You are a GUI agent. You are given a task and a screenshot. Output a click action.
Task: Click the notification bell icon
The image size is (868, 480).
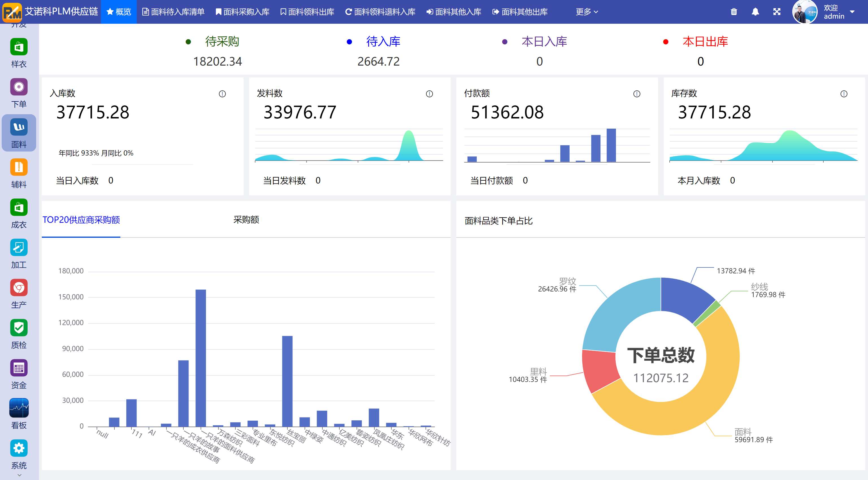pyautogui.click(x=755, y=12)
